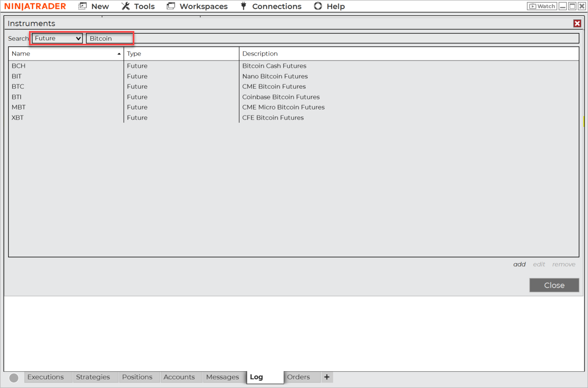588x388 pixels.
Task: Click the Bitcoin search input field
Action: 109,38
